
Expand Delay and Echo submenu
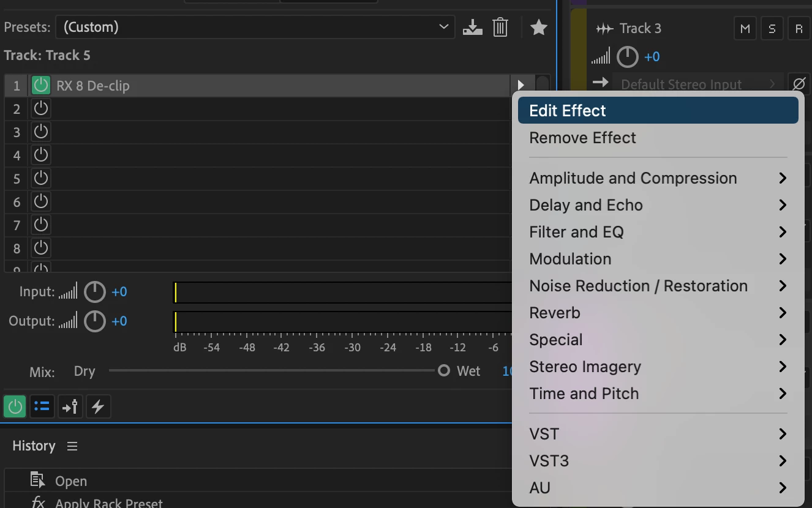658,205
